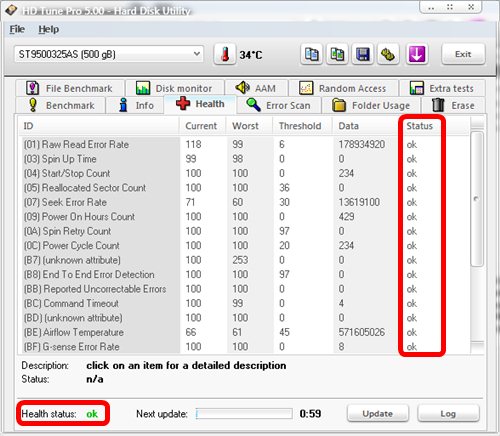Select the Start/Stop Count row
This screenshot has height=436, width=500.
(x=244, y=173)
